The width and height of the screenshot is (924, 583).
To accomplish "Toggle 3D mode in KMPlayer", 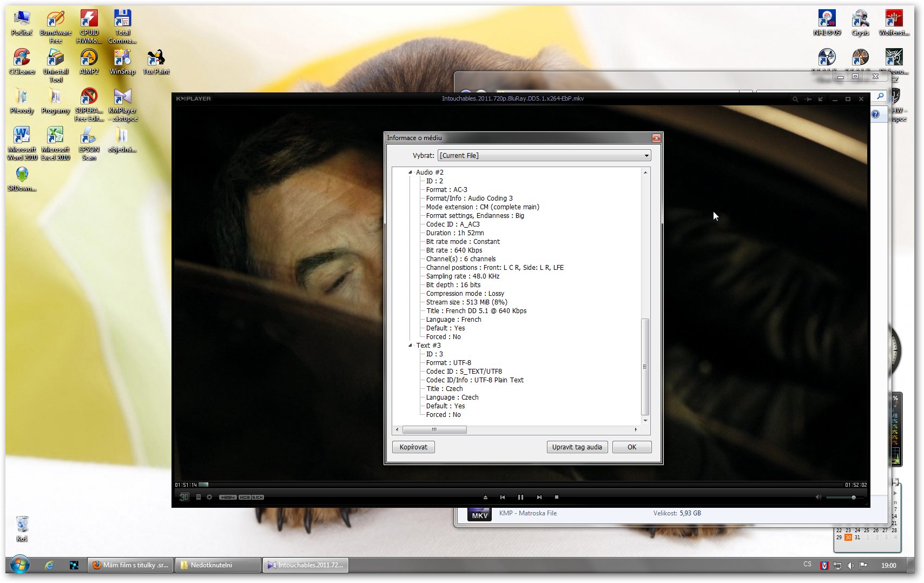I will 184,497.
